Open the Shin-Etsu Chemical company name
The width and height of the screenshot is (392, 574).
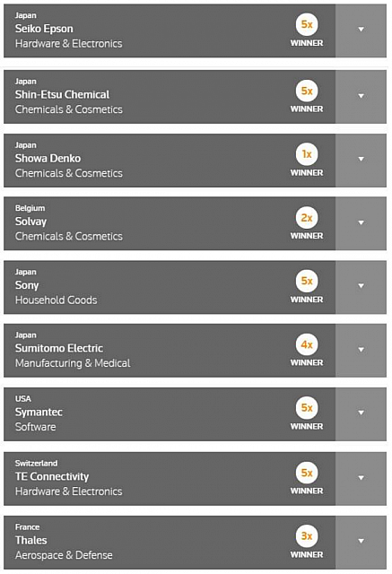(x=62, y=95)
